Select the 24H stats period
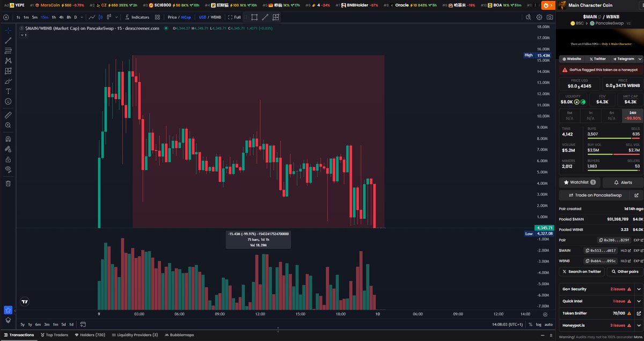This screenshot has width=644, height=341. 632,115
